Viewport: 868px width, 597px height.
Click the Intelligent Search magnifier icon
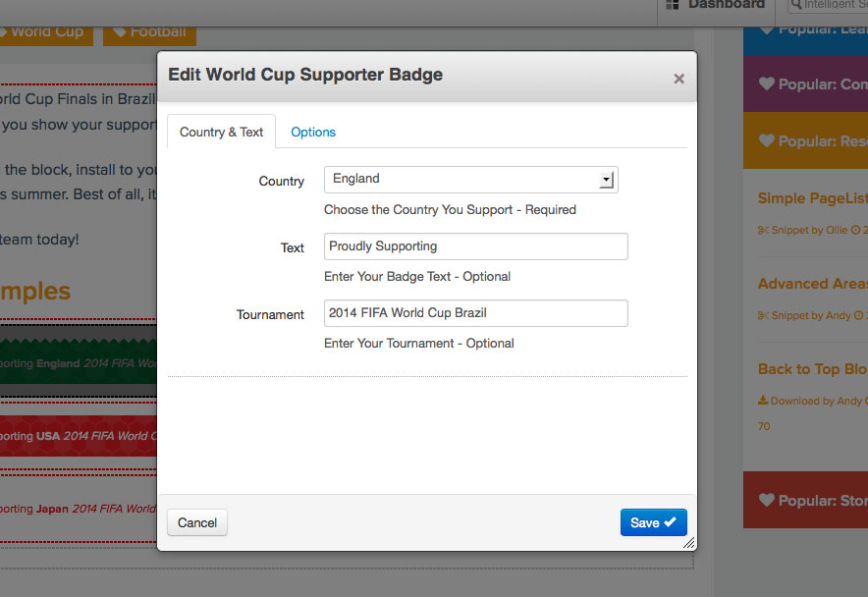tap(796, 5)
